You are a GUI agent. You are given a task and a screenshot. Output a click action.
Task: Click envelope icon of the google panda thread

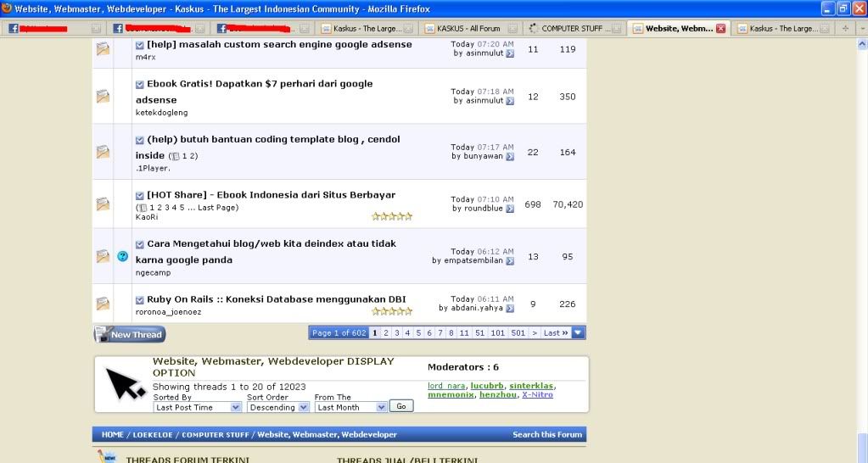tap(103, 256)
